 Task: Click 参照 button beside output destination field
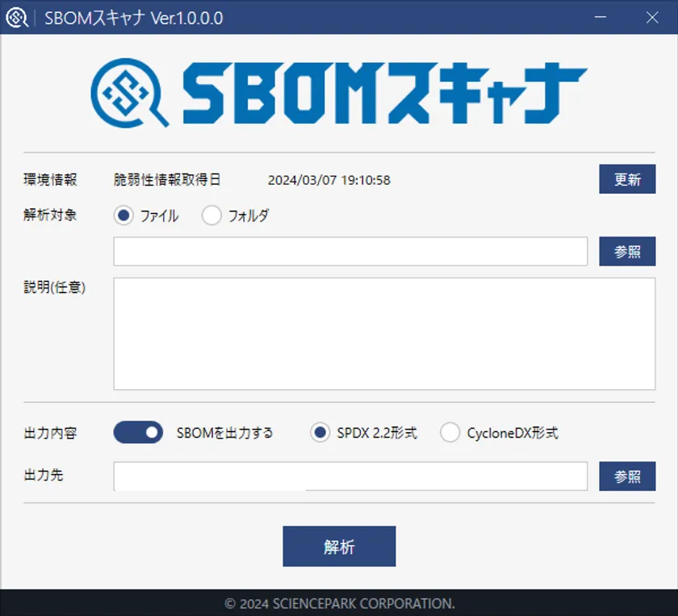tap(627, 476)
